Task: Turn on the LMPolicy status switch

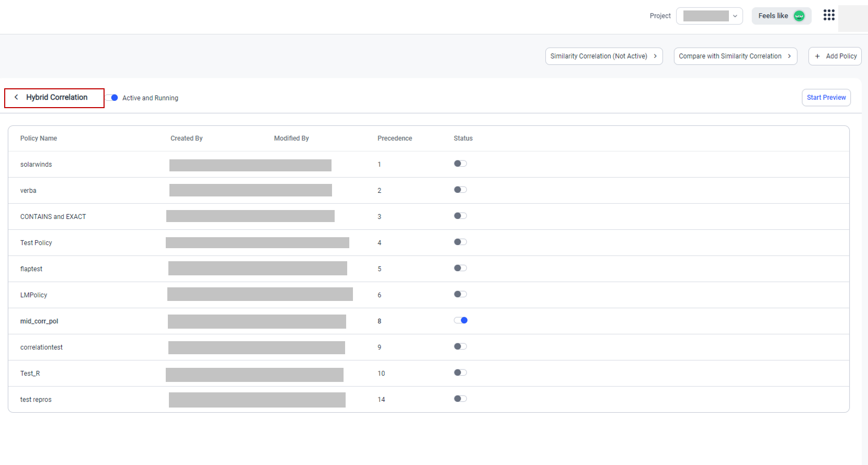Action: pos(460,294)
